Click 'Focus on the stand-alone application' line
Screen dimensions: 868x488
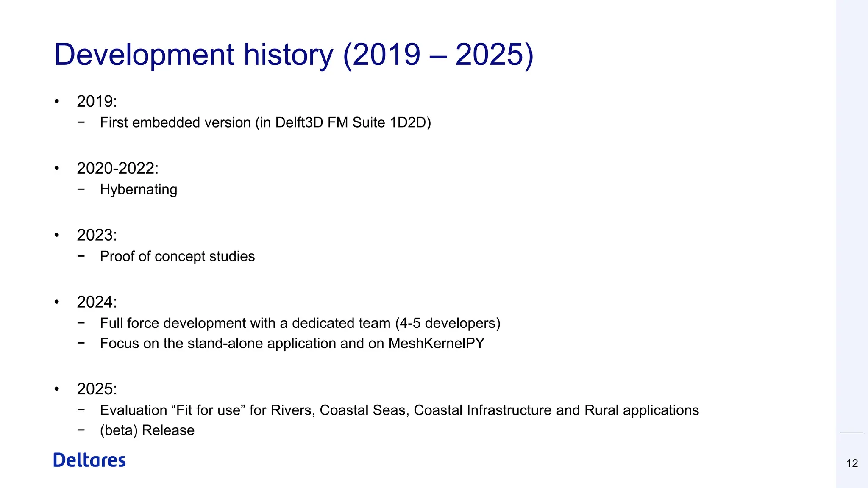(x=292, y=343)
